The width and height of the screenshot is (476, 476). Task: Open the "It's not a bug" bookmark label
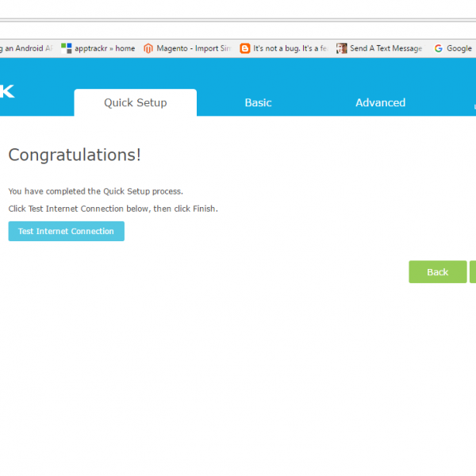click(x=290, y=48)
